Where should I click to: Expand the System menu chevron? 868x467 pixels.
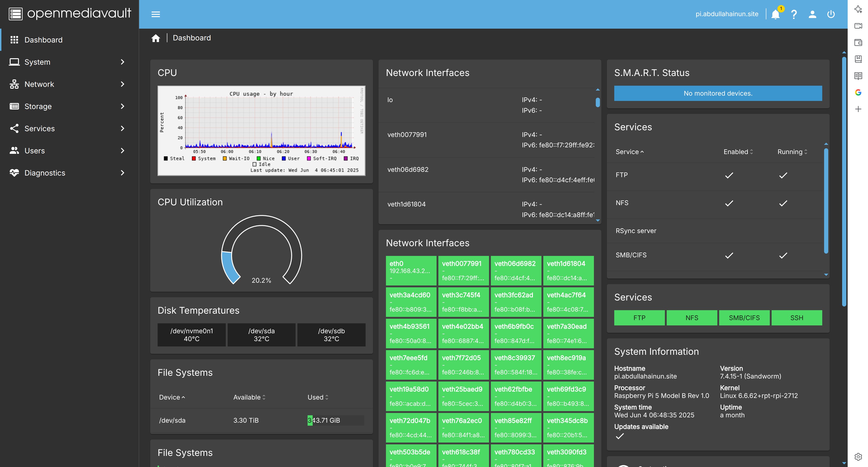point(122,62)
